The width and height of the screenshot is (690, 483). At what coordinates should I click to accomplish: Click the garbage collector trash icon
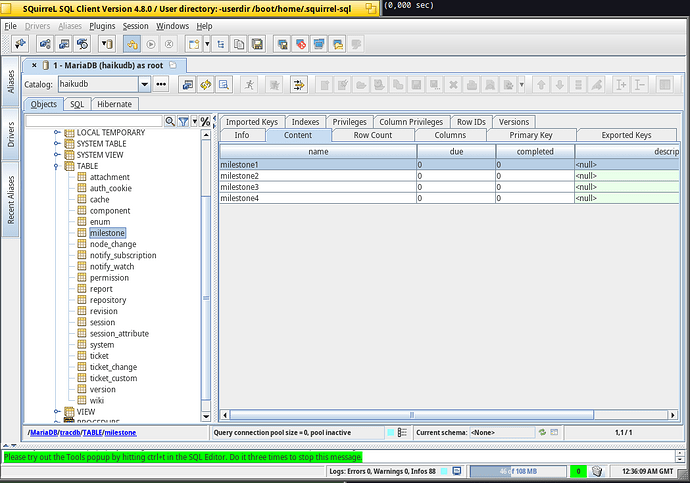pos(597,471)
